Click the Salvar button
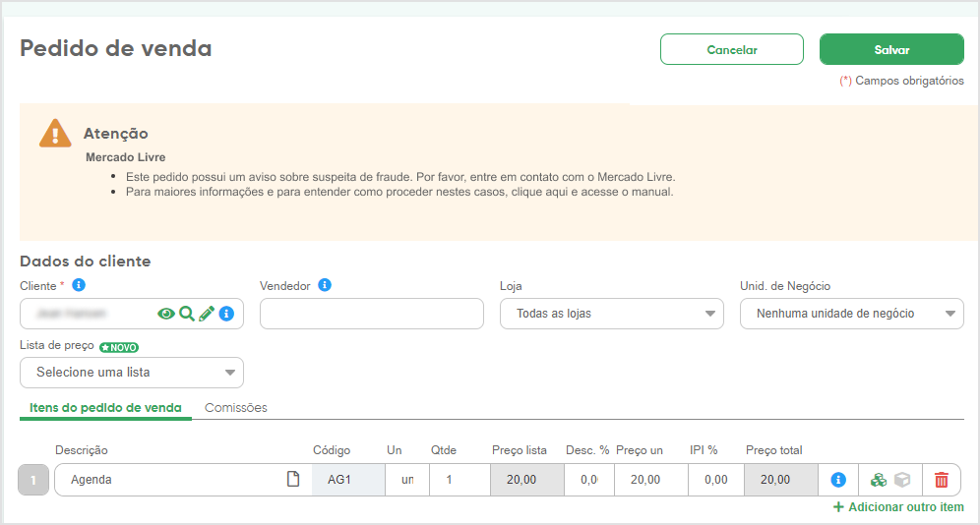This screenshot has width=980, height=525. click(x=891, y=49)
